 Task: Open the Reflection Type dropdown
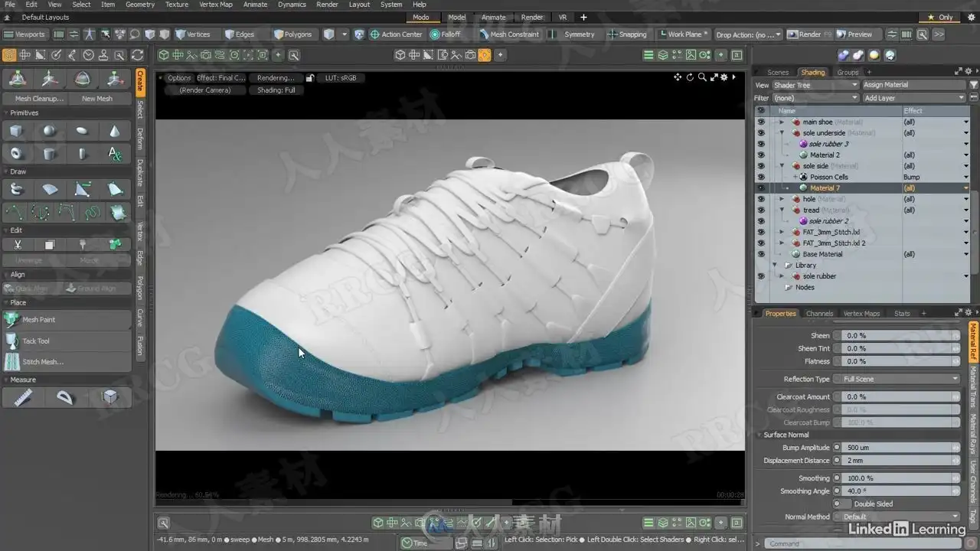click(x=899, y=379)
